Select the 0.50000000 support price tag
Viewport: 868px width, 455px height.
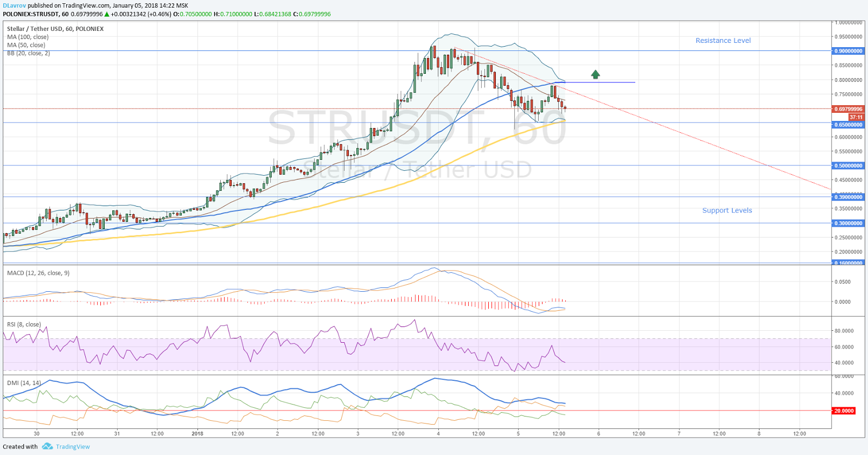[848, 166]
